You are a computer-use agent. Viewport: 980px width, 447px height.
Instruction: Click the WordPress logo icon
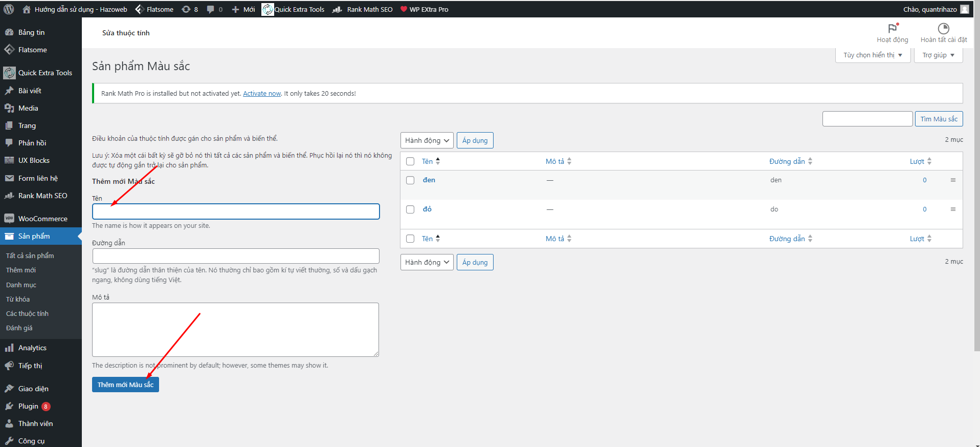click(x=9, y=9)
